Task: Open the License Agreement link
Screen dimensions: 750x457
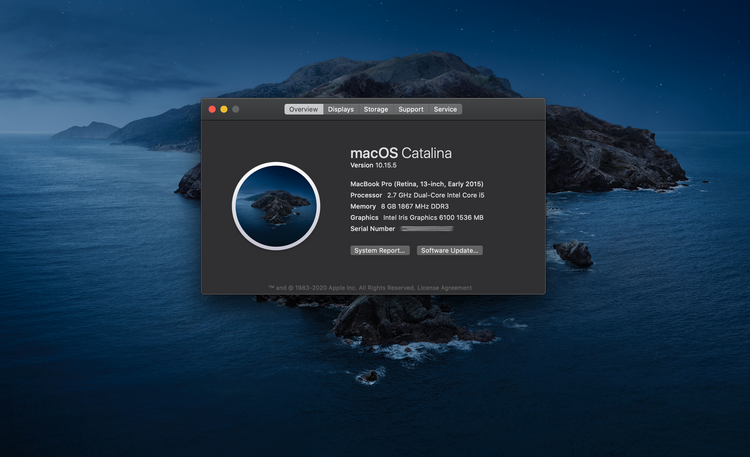Action: pos(444,288)
